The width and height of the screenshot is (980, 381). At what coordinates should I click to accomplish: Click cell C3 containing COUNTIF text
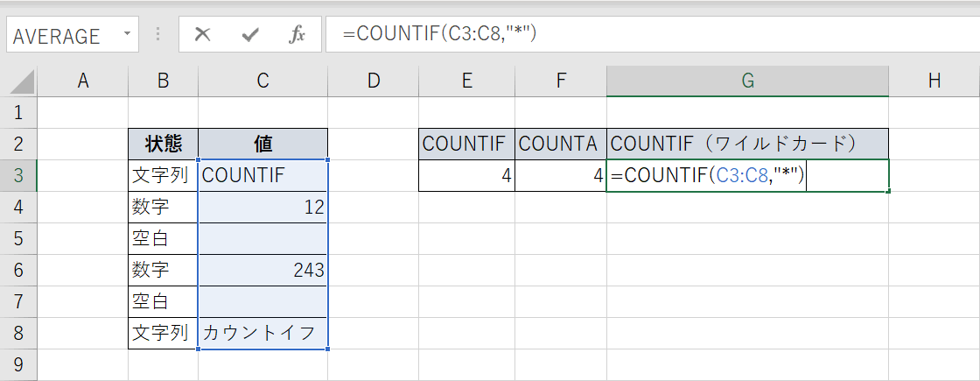point(262,175)
